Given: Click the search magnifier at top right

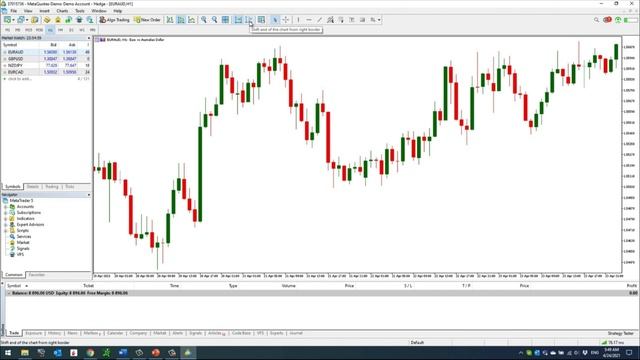Looking at the screenshot, I should point(596,20).
